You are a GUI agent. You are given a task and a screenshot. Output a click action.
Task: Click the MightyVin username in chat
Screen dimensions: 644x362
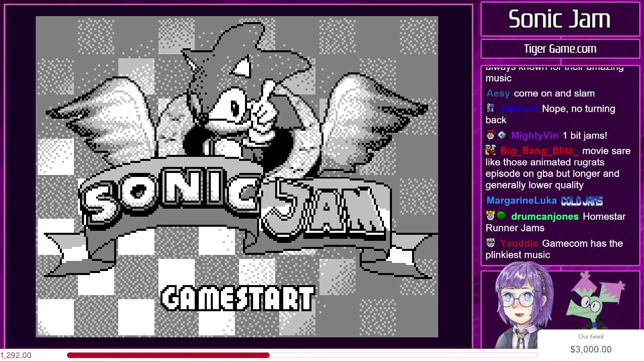coord(534,136)
